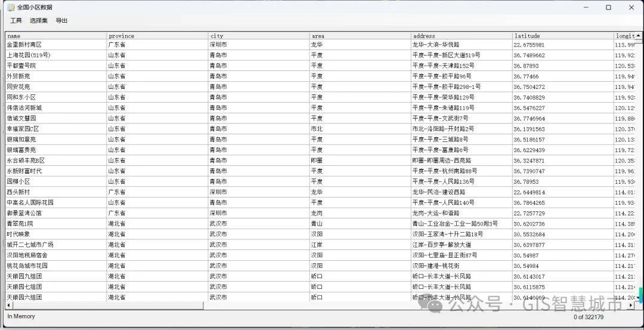This screenshot has height=330, width=644.
Task: Click latitude value 22.6755981
Action: tap(562, 45)
